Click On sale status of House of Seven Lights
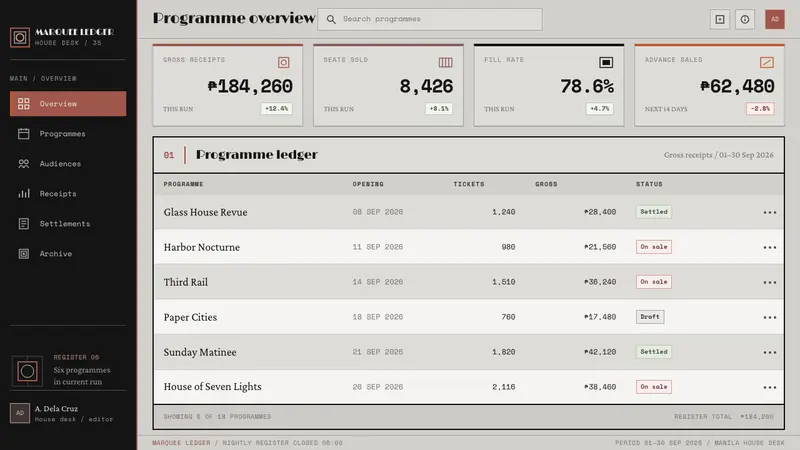The height and width of the screenshot is (450, 800). pyautogui.click(x=654, y=387)
